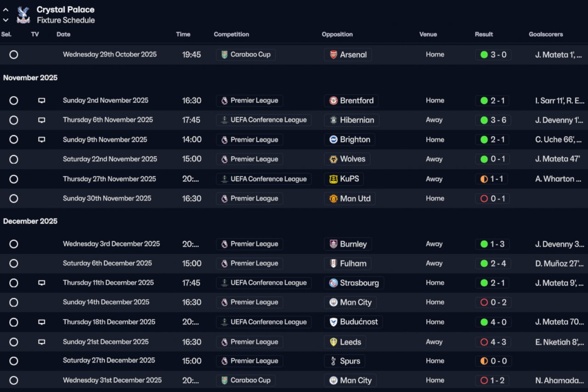Image resolution: width=588 pixels, height=392 pixels.
Task: Click the date Sunday 14th December 2025
Action: 106,302
